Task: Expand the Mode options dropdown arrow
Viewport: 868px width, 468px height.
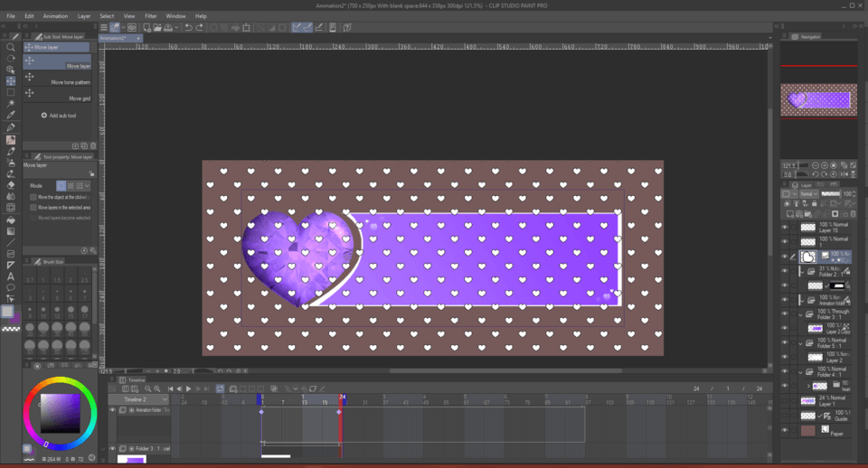Action: [x=88, y=185]
